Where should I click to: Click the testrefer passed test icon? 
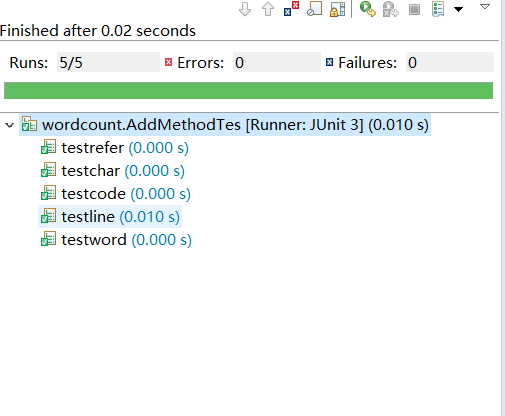point(48,147)
